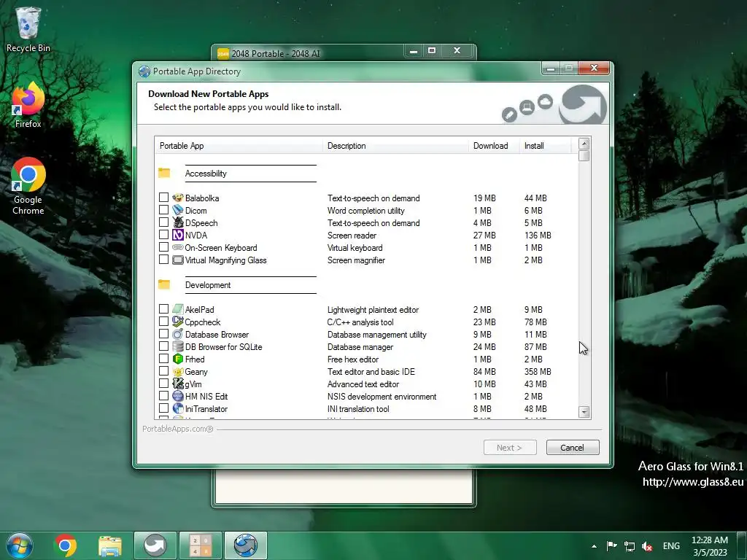This screenshot has height=560, width=747.
Task: Click the Action Center flag tray icon
Action: click(612, 546)
